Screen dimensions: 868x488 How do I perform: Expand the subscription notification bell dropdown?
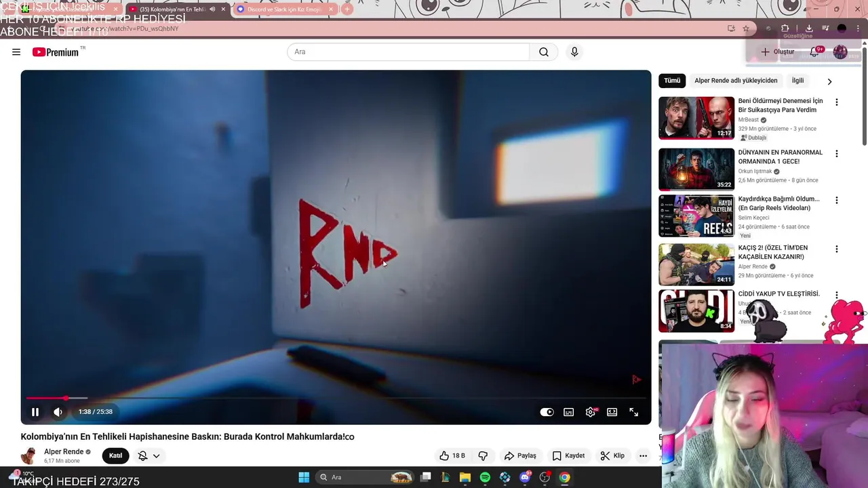(x=149, y=455)
